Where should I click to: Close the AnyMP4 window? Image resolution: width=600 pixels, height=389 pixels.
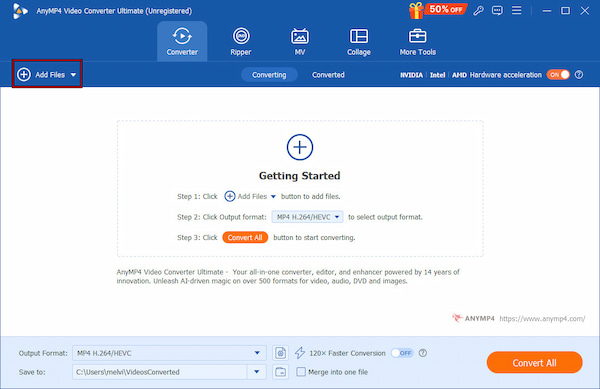click(585, 11)
